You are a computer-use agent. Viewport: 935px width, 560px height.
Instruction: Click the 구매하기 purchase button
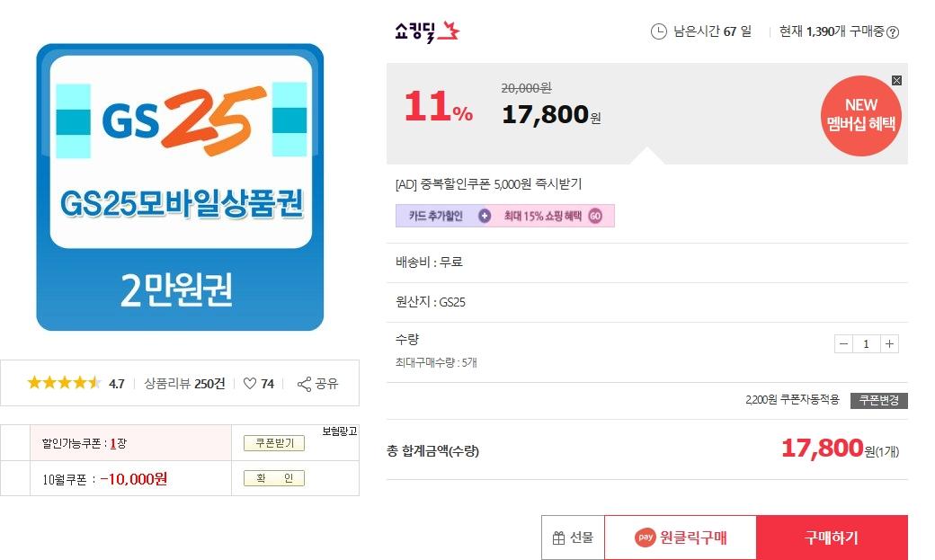tap(832, 538)
